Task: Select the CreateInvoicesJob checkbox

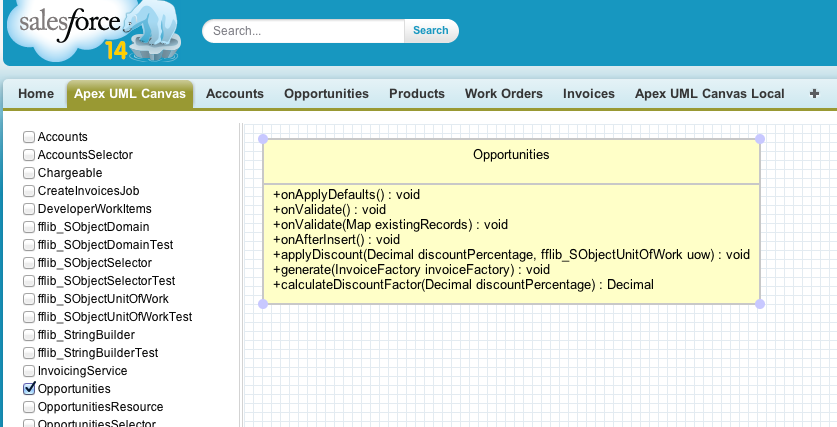Action: (x=29, y=191)
